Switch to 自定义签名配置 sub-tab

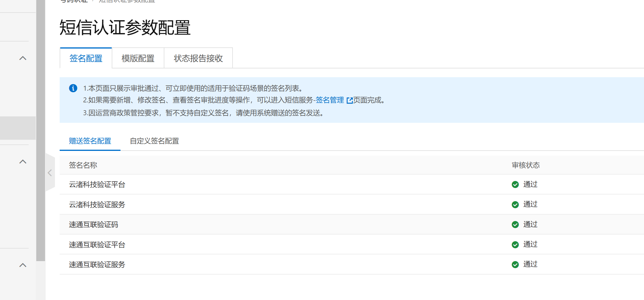point(154,141)
